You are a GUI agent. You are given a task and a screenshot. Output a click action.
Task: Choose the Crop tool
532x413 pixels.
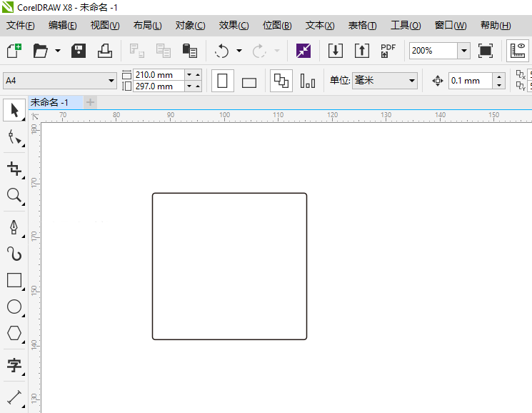coord(14,169)
